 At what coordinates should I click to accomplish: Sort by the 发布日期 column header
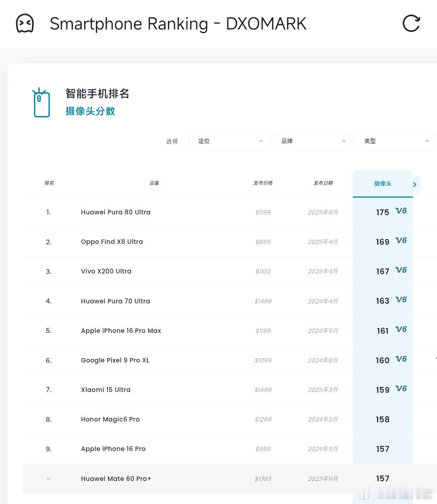[323, 183]
